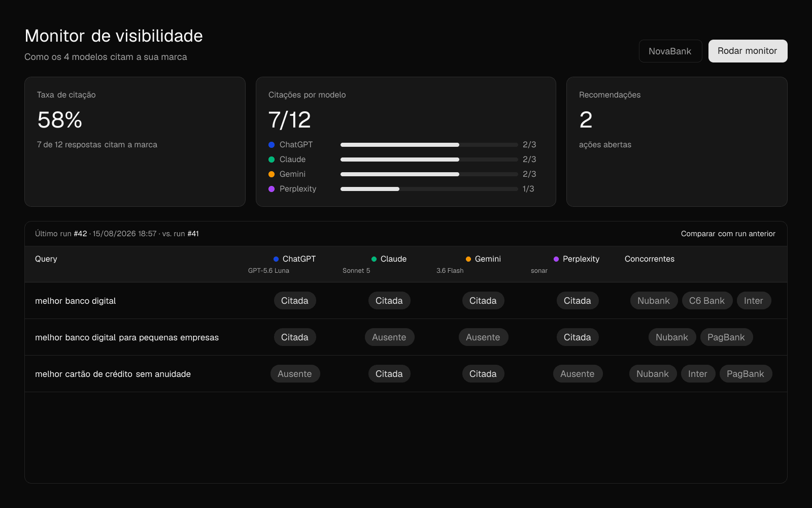Click the Taxa de citação 58% card
This screenshot has height=508, width=812.
click(x=135, y=142)
